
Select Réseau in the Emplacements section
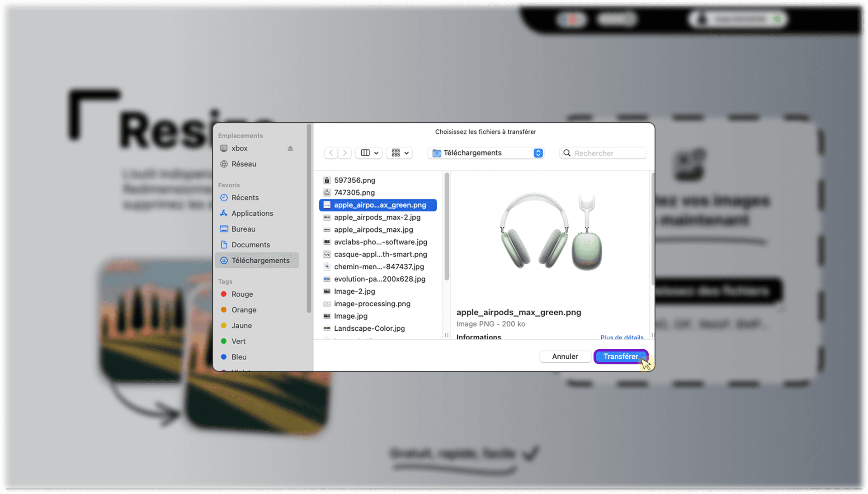[244, 164]
